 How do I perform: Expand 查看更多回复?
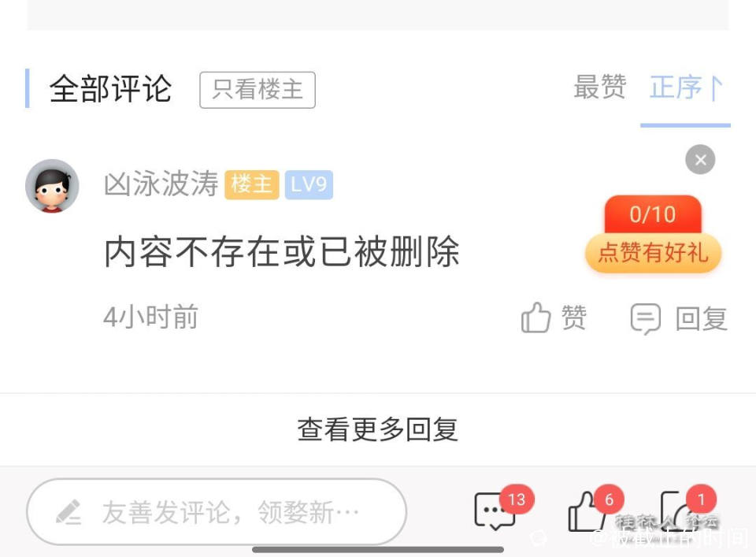[x=377, y=429]
